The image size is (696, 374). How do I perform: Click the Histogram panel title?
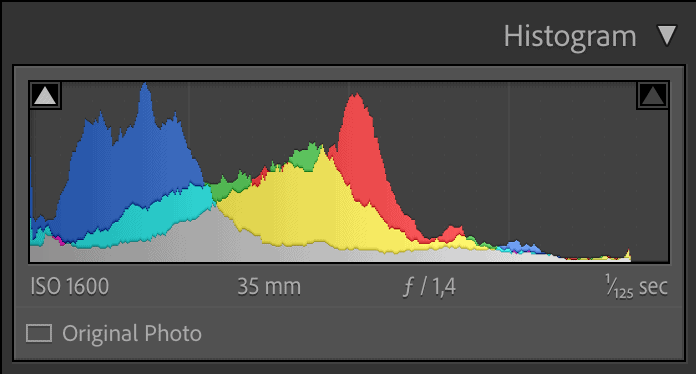pos(570,36)
